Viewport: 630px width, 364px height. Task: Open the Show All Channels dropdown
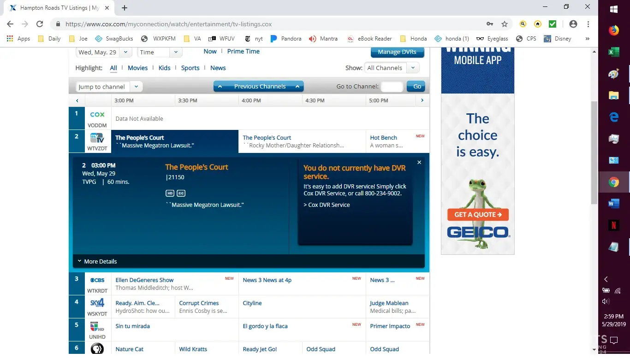pos(391,68)
